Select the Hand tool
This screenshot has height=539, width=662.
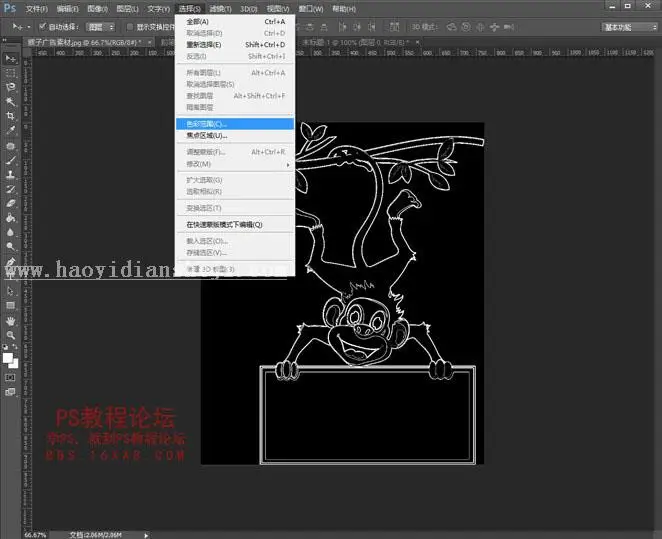tap(11, 321)
